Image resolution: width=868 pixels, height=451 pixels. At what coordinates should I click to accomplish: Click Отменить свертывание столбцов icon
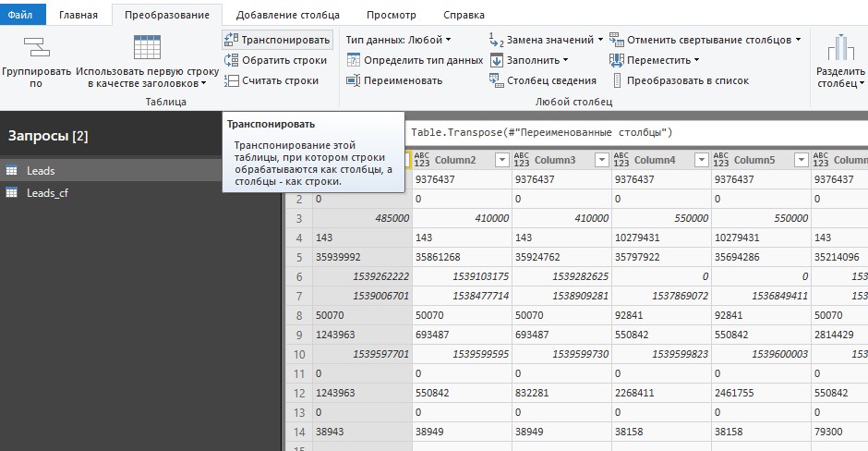[617, 40]
